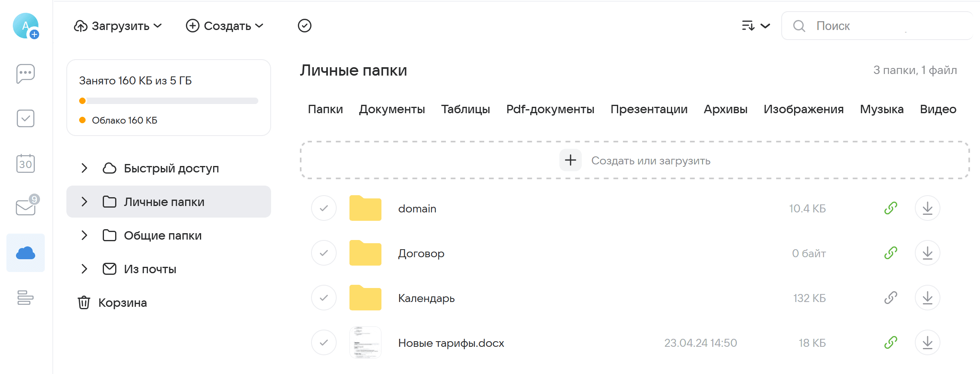The image size is (980, 374).
Task: Focus the Поиск search field
Action: click(x=878, y=26)
